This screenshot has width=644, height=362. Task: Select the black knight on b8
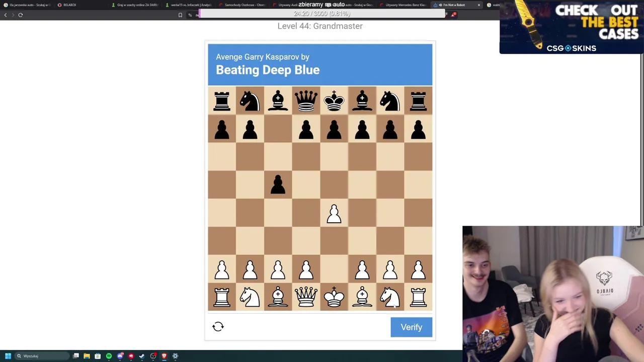click(x=250, y=101)
